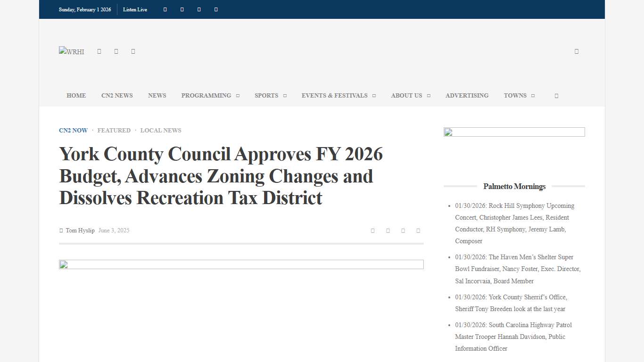The image size is (644, 362).
Task: Click the first social icon in the top bar
Action: pos(165,9)
